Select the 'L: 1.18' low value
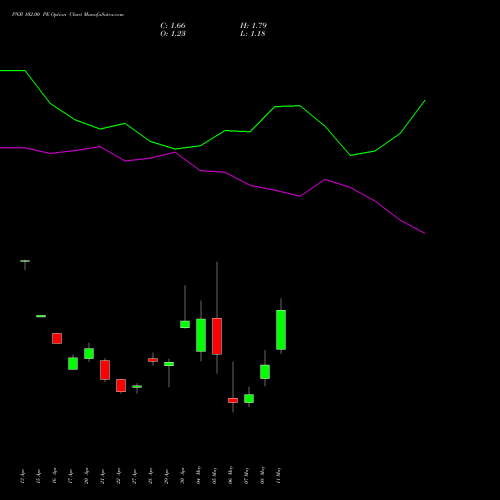Viewport: 500px width, 500px height. 253,34
